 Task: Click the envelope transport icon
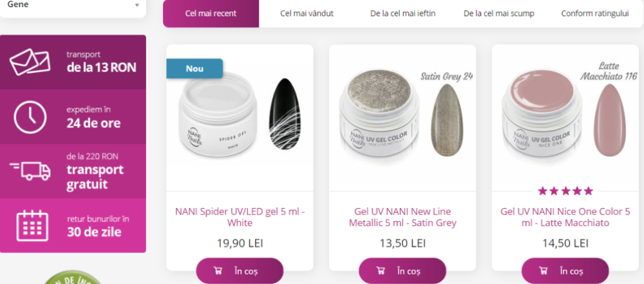tap(30, 62)
